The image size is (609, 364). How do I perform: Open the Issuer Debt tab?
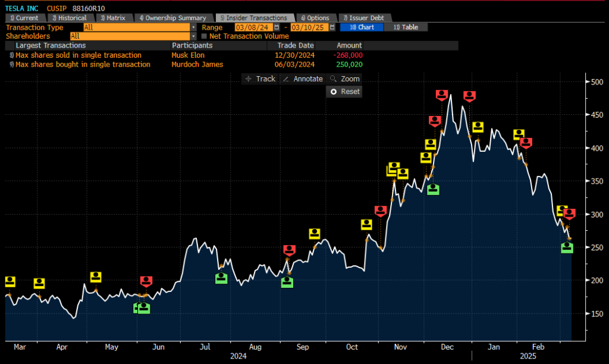pyautogui.click(x=365, y=18)
